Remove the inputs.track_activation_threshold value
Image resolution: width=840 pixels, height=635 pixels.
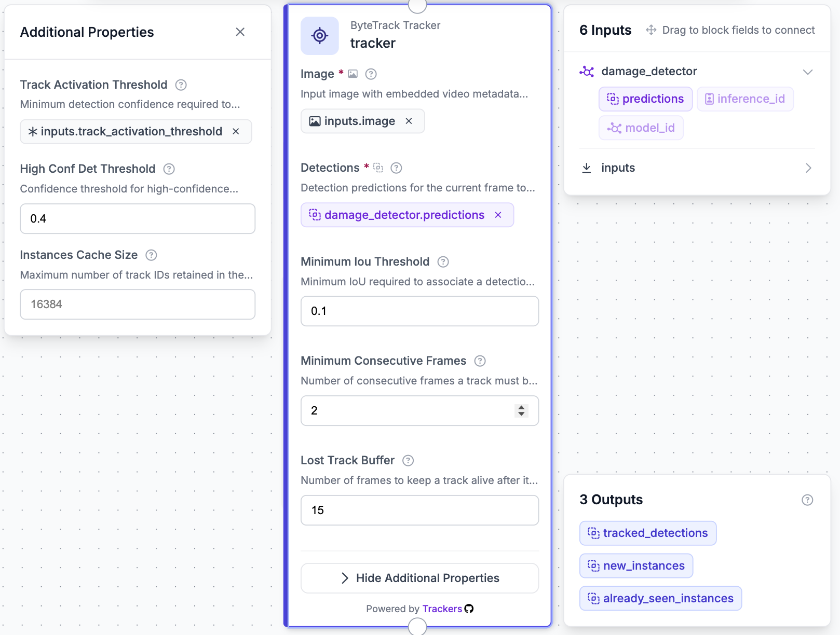(236, 131)
